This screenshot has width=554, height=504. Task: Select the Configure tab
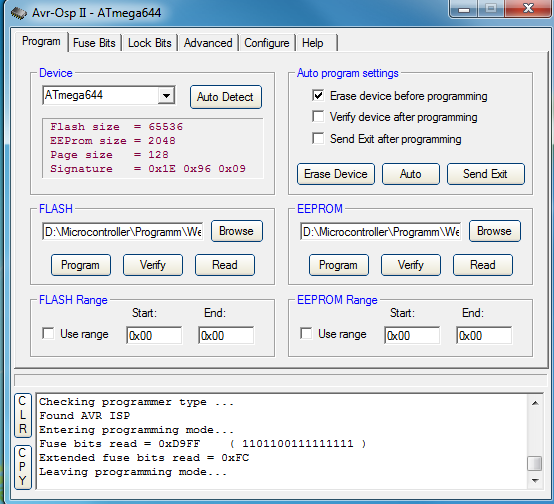[267, 43]
